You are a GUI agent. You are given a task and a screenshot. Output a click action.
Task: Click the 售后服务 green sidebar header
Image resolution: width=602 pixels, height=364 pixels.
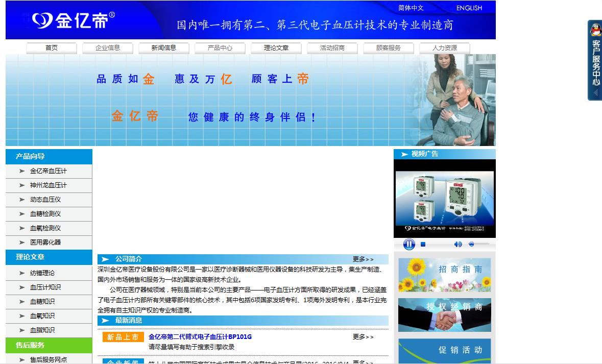click(49, 345)
